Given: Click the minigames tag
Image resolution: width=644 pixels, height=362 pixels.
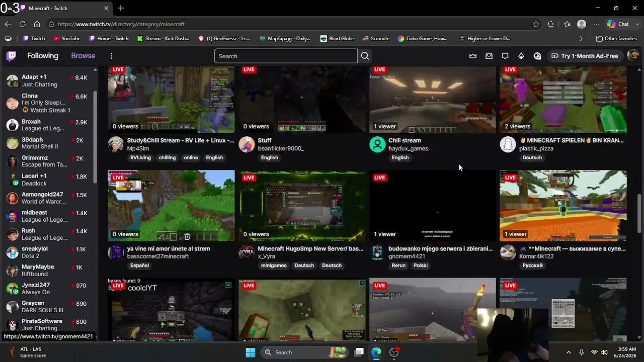Looking at the screenshot, I should (274, 265).
